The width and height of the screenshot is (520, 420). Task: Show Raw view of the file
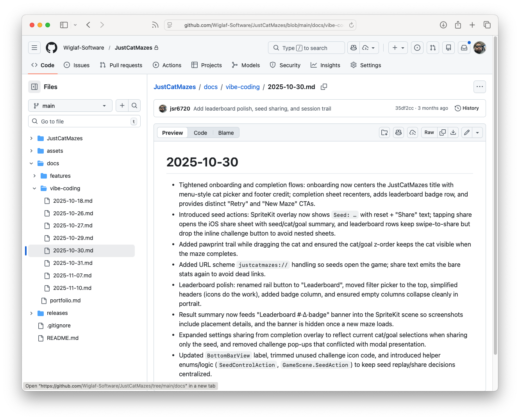(x=429, y=132)
